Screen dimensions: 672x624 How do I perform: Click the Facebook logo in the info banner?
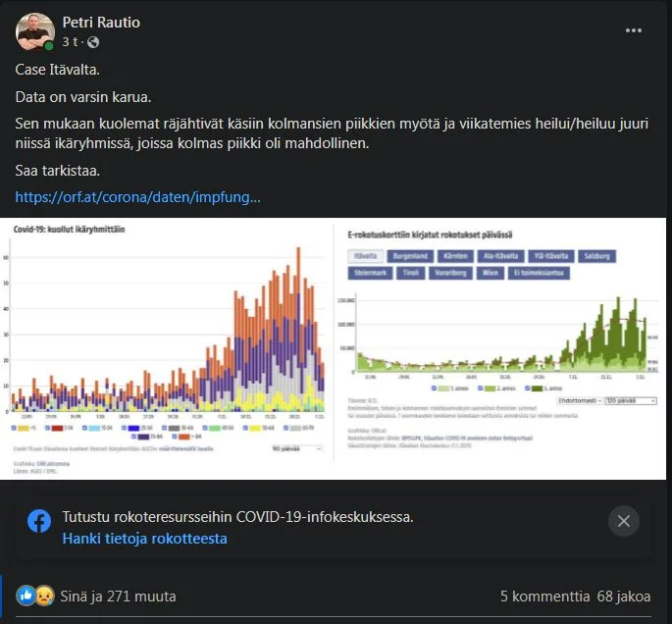coord(39,521)
